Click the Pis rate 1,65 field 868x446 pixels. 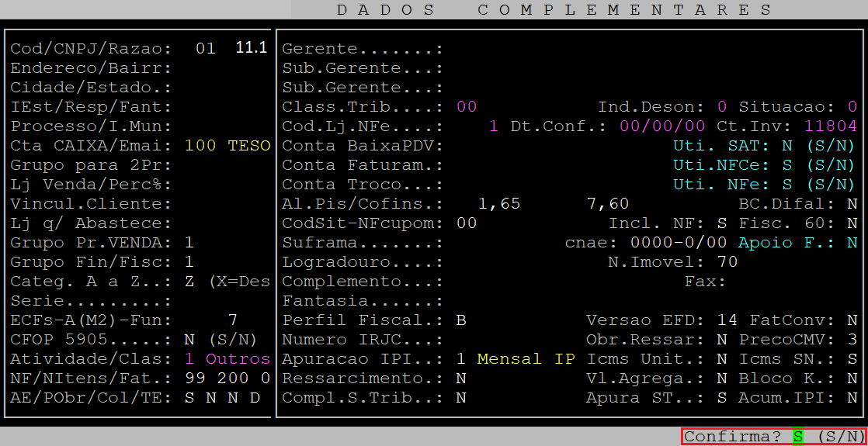click(x=499, y=204)
